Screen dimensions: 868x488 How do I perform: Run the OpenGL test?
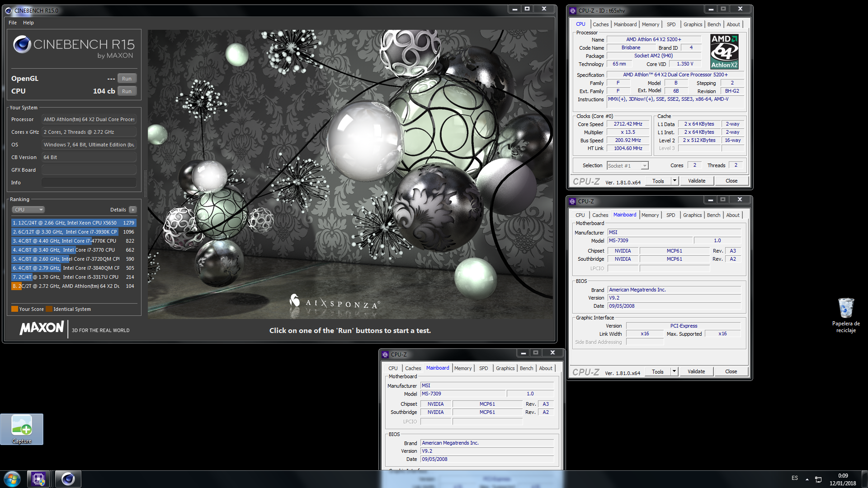click(127, 79)
